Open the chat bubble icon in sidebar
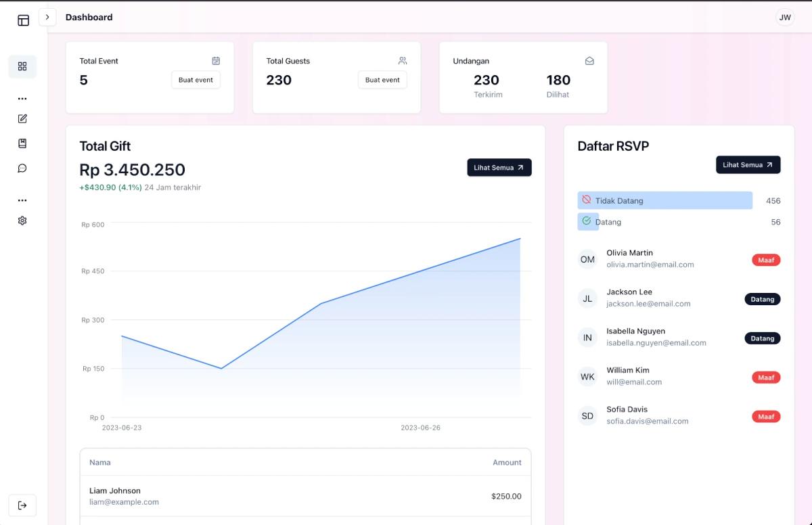812x525 pixels. (x=22, y=168)
